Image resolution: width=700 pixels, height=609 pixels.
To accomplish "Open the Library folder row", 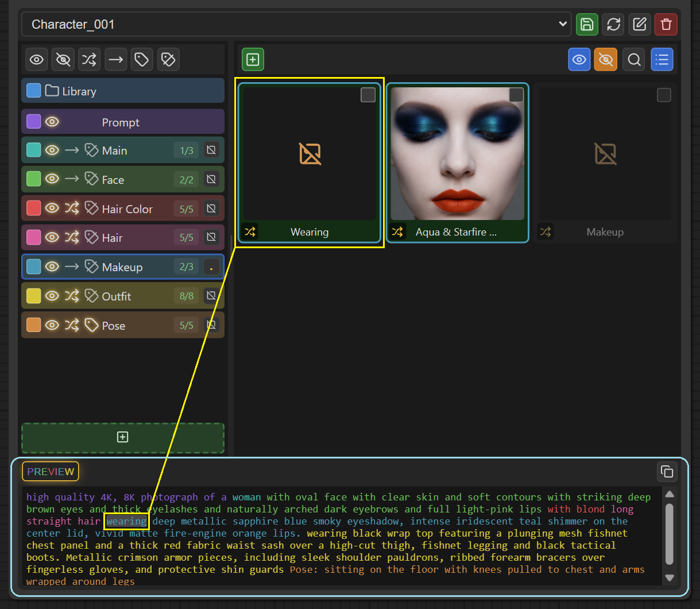I will coord(123,91).
